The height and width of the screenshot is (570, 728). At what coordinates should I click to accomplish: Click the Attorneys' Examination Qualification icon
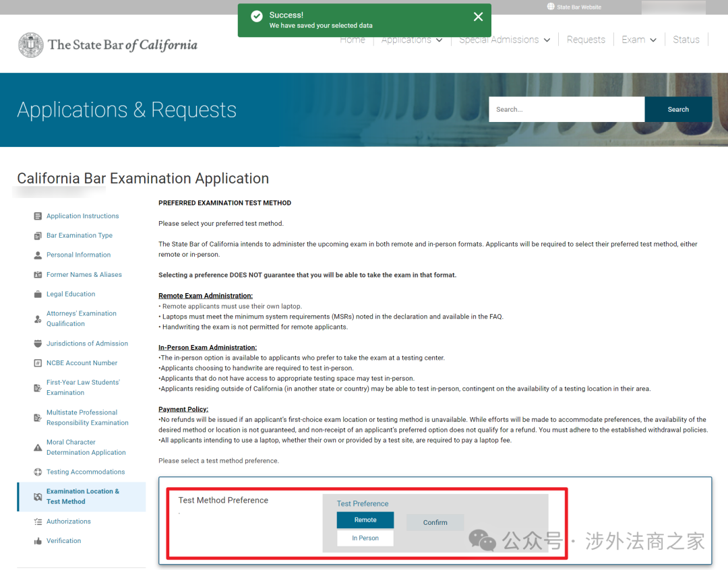point(38,319)
